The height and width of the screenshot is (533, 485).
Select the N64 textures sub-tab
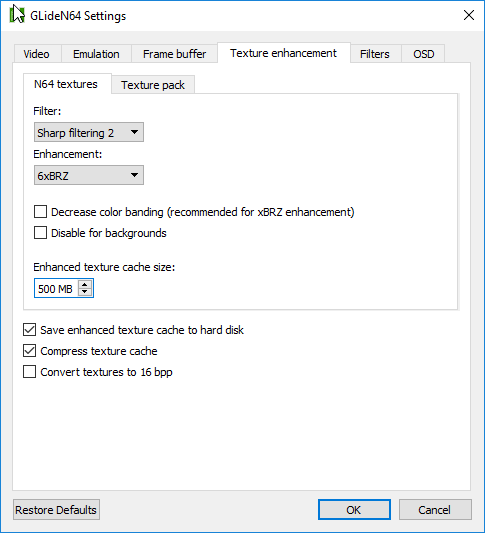tap(67, 84)
